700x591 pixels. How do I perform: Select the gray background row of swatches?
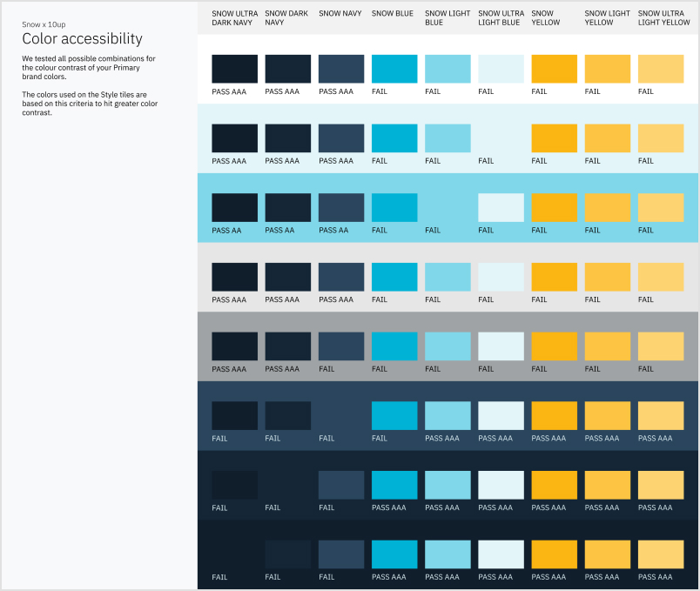click(x=448, y=347)
